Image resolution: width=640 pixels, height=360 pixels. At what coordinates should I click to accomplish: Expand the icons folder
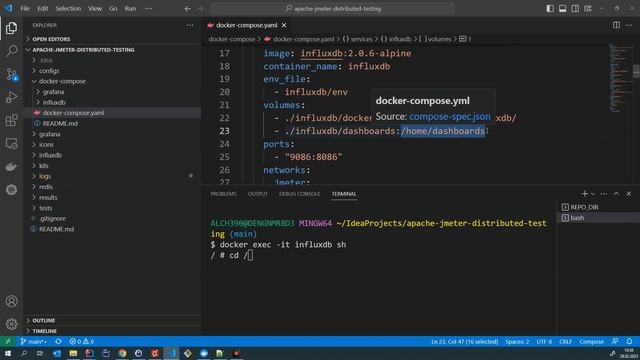click(112, 144)
